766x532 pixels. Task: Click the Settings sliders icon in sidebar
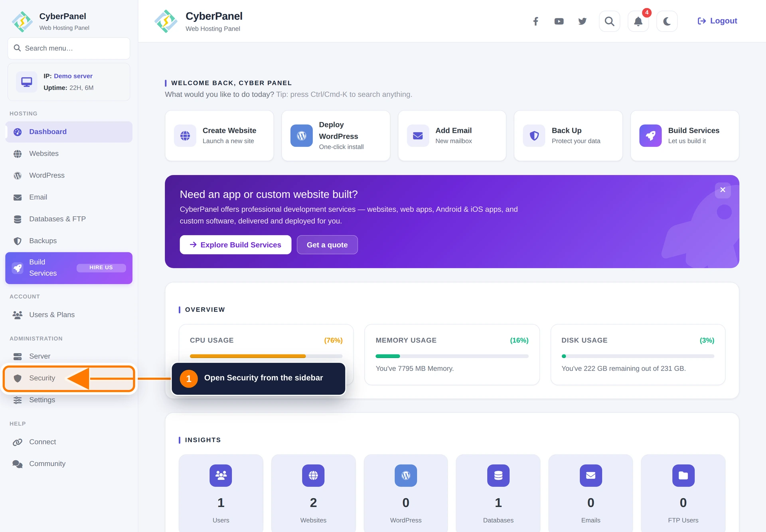point(18,400)
